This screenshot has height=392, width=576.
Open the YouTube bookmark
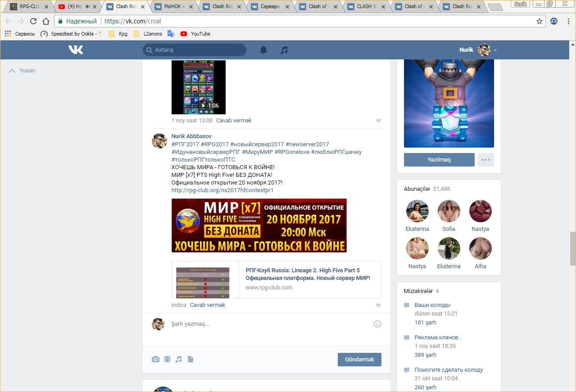pos(195,34)
